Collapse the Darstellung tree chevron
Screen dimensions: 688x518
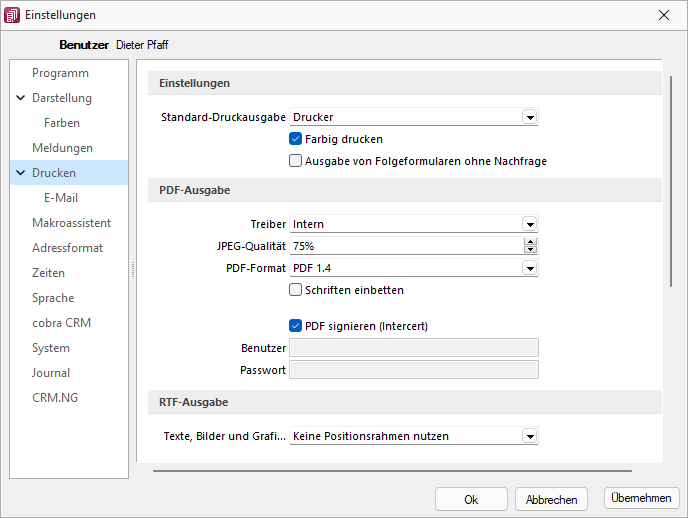tap(21, 98)
